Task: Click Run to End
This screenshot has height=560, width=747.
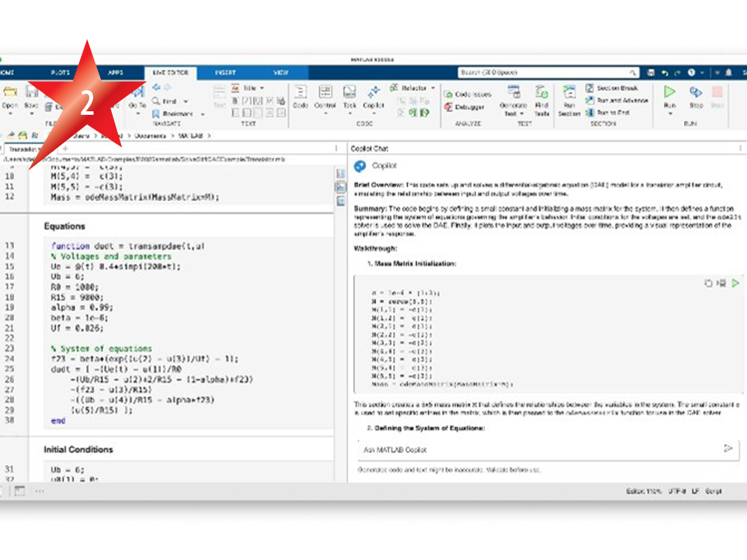Action: click(608, 113)
